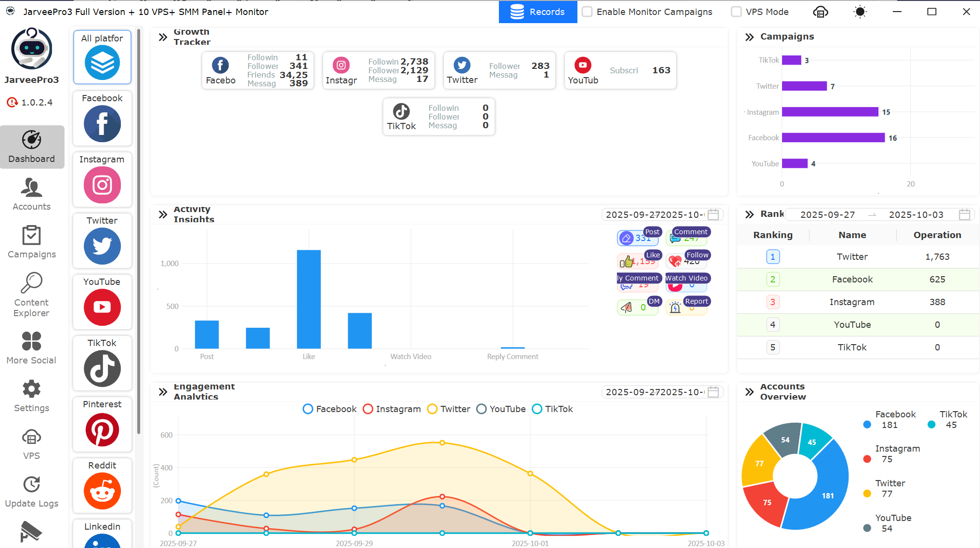
Task: Click the TikTok platform icon
Action: click(x=102, y=368)
